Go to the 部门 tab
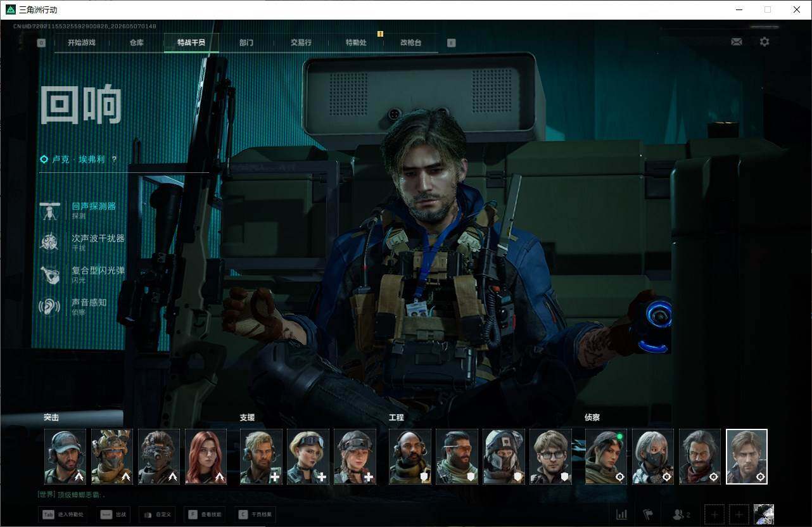The width and height of the screenshot is (812, 527). [246, 43]
